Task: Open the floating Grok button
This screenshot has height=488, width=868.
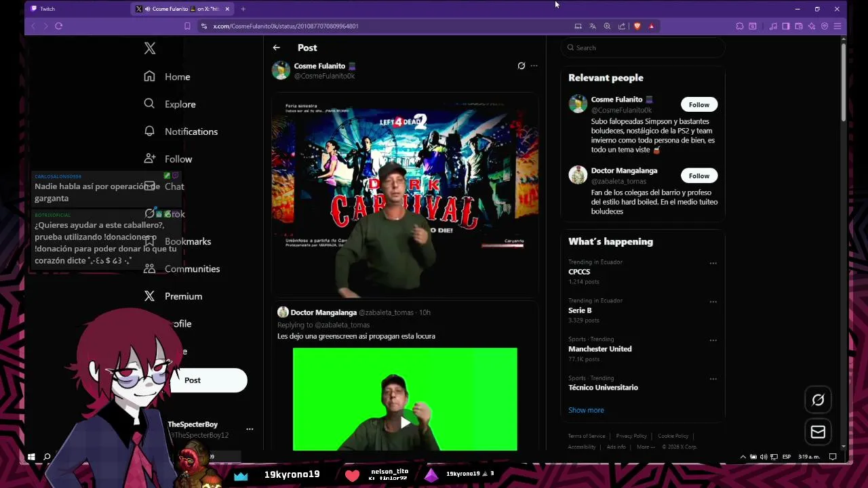Action: [818, 400]
